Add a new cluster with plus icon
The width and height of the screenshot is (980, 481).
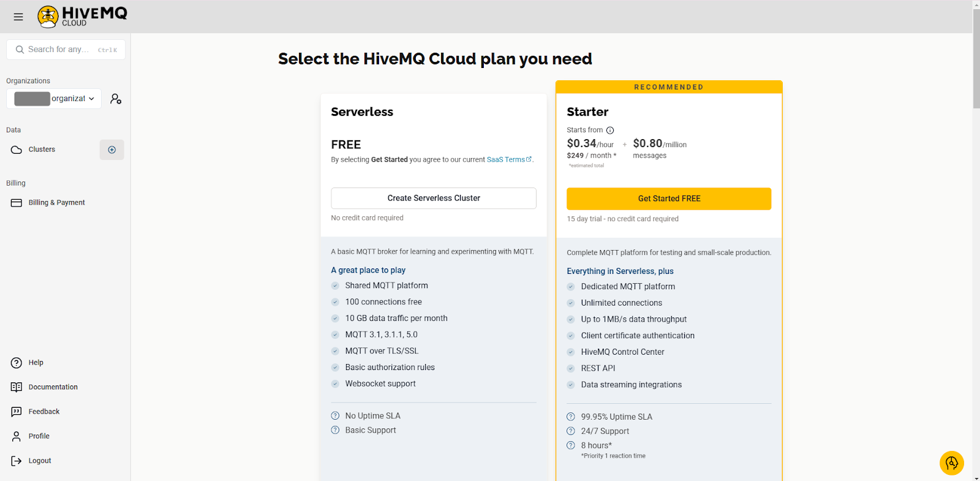(112, 150)
